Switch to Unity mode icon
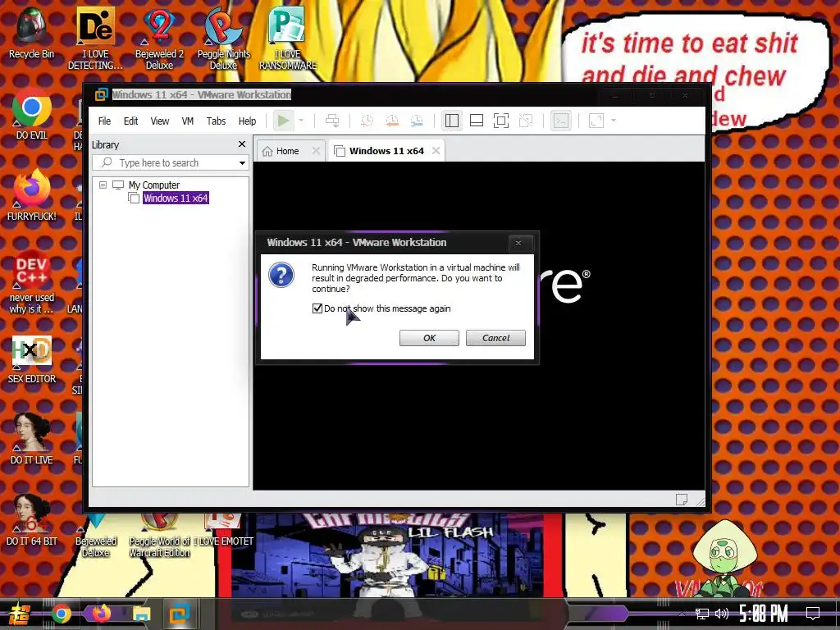Screen dimensions: 840x630 526,121
